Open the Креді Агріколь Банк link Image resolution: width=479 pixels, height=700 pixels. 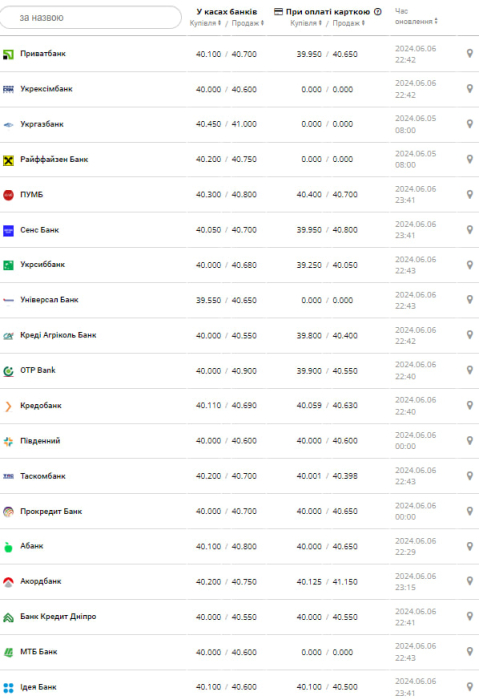[x=58, y=335]
